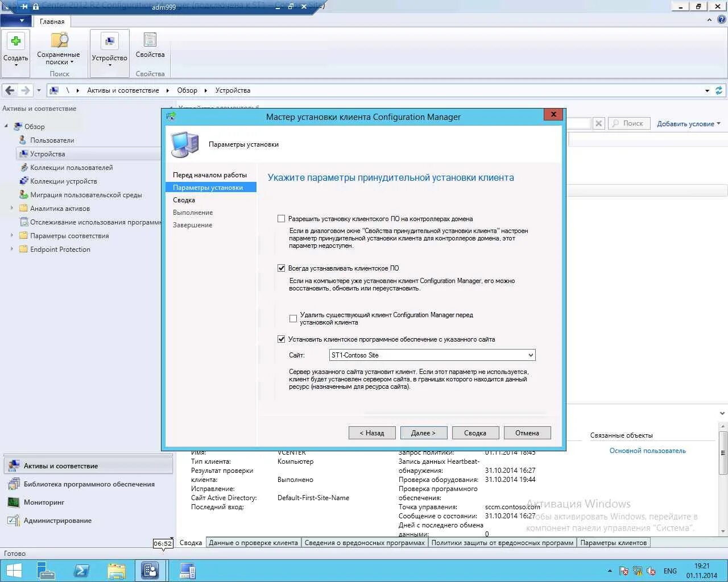Viewport: 728px width, 582px height.
Task: Open Server Manager from taskbar
Action: pyautogui.click(x=46, y=571)
